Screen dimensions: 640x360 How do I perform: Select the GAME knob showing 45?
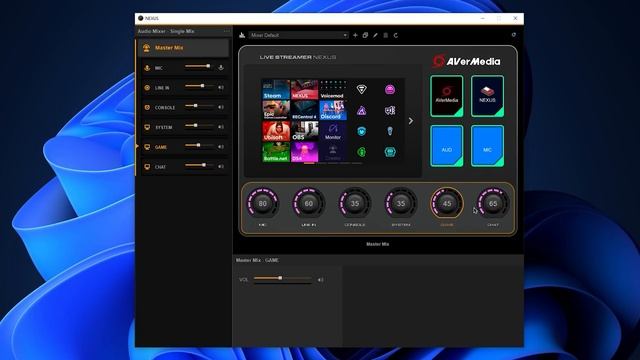point(447,203)
